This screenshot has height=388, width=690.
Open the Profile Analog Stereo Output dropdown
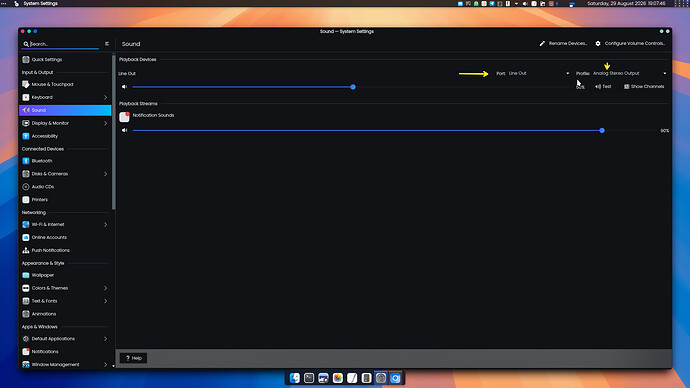[x=630, y=73]
